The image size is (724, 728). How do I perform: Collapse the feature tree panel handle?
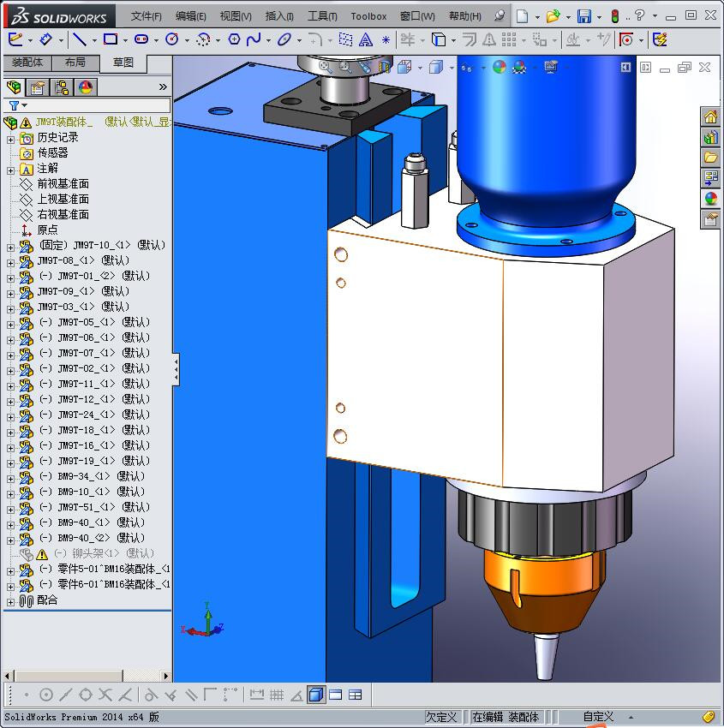click(176, 369)
